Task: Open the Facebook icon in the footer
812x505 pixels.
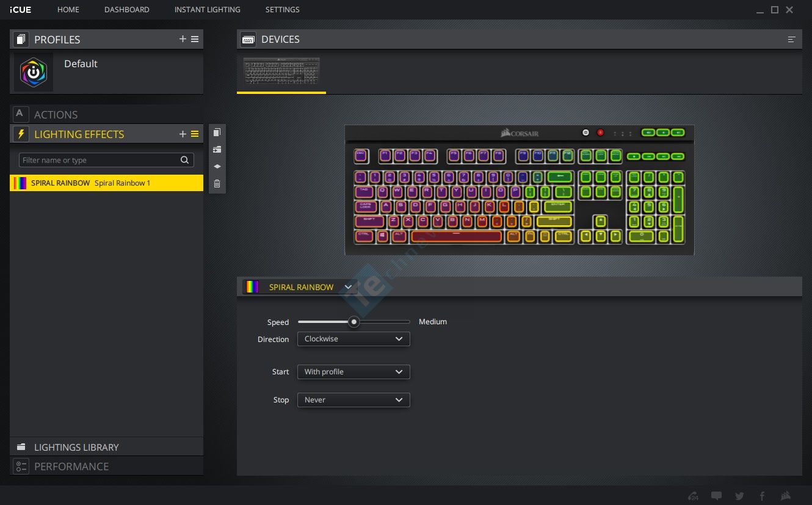Action: pyautogui.click(x=762, y=496)
